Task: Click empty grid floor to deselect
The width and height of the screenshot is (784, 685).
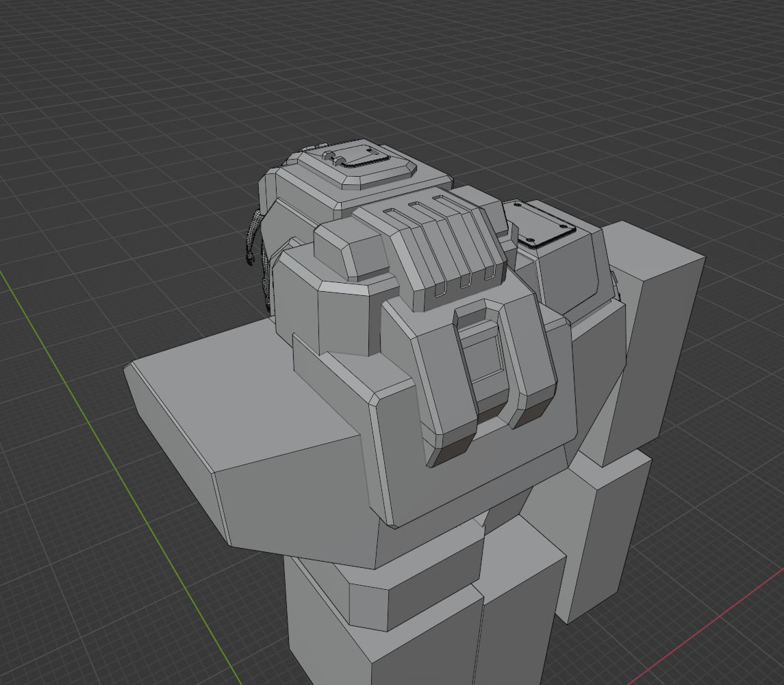Action: click(x=103, y=137)
